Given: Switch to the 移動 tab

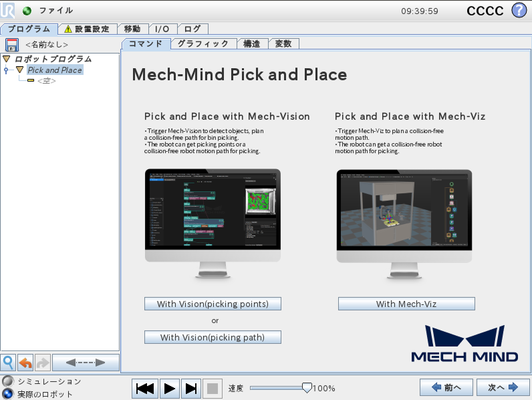Looking at the screenshot, I should (x=132, y=29).
